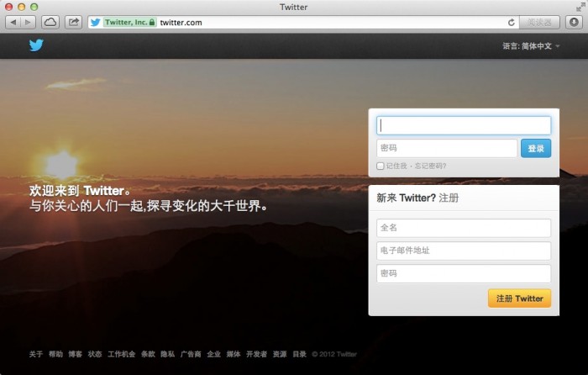Click the Share arrow icon in toolbar
The height and width of the screenshot is (375, 588).
[74, 22]
